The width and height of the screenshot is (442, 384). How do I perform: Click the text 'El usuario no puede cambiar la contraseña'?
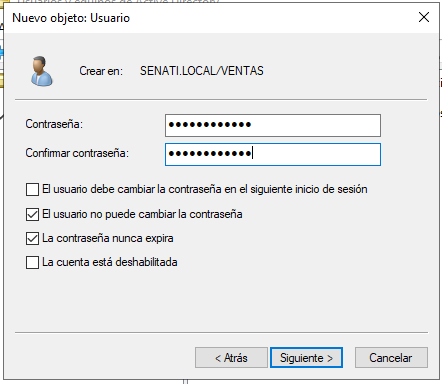[x=142, y=214]
